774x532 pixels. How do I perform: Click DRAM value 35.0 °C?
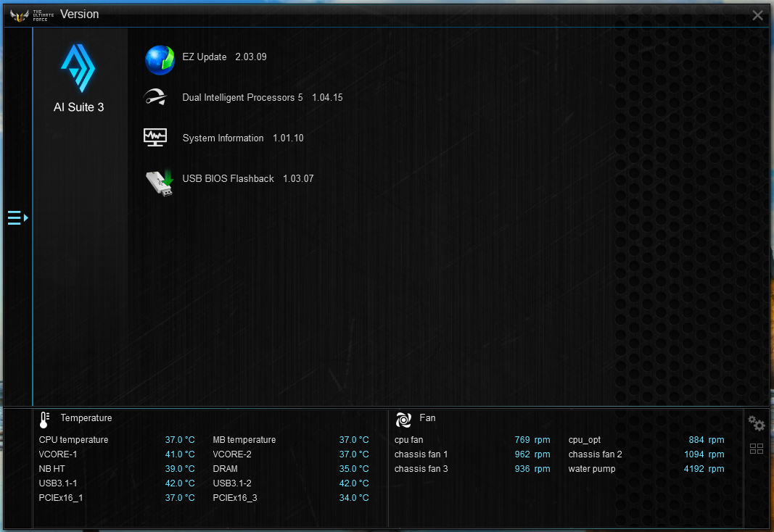click(354, 468)
